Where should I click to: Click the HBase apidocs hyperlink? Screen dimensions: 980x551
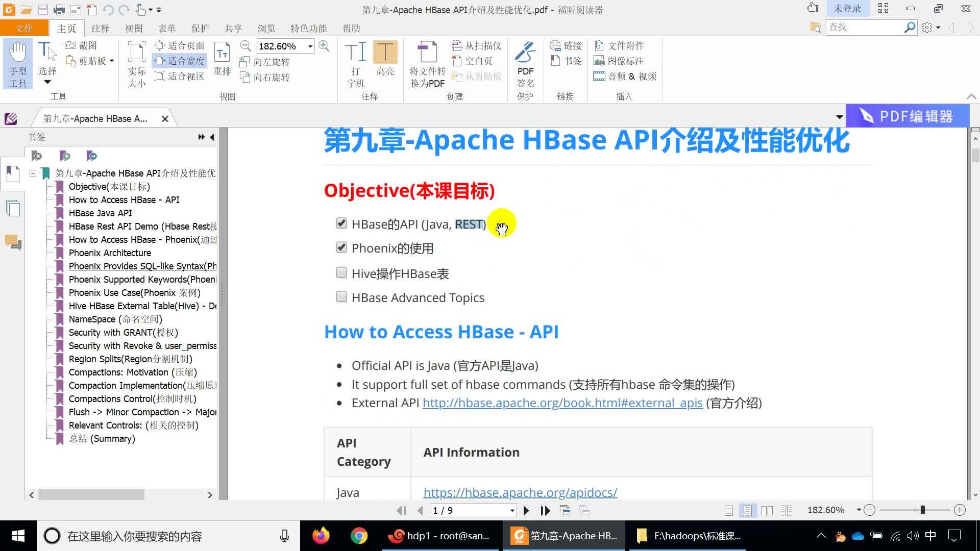[520, 492]
